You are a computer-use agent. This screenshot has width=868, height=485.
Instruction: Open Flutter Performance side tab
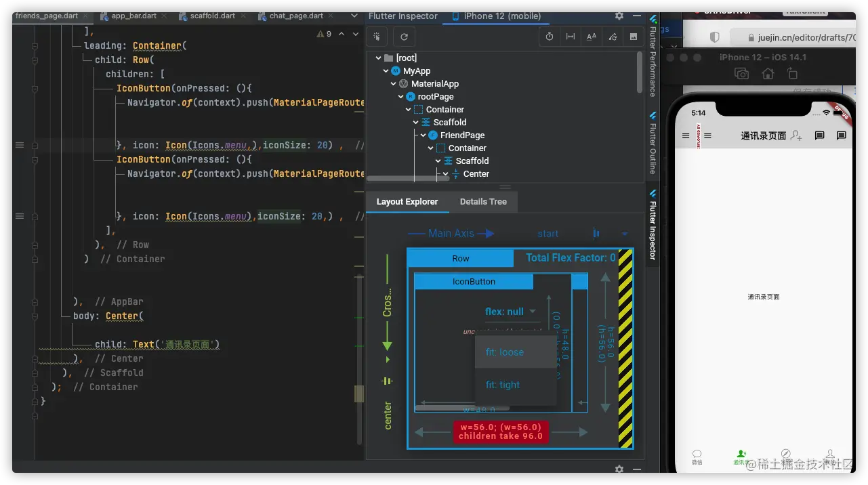tap(653, 56)
